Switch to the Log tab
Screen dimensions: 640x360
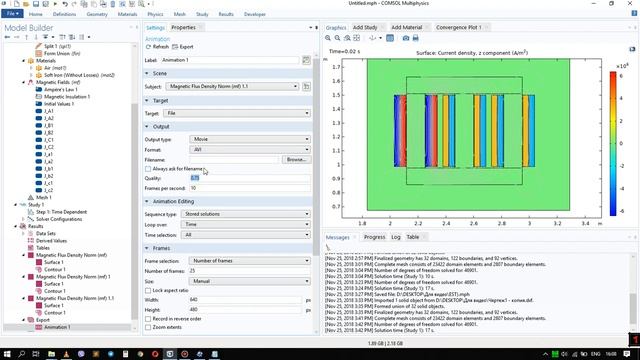[396, 237]
